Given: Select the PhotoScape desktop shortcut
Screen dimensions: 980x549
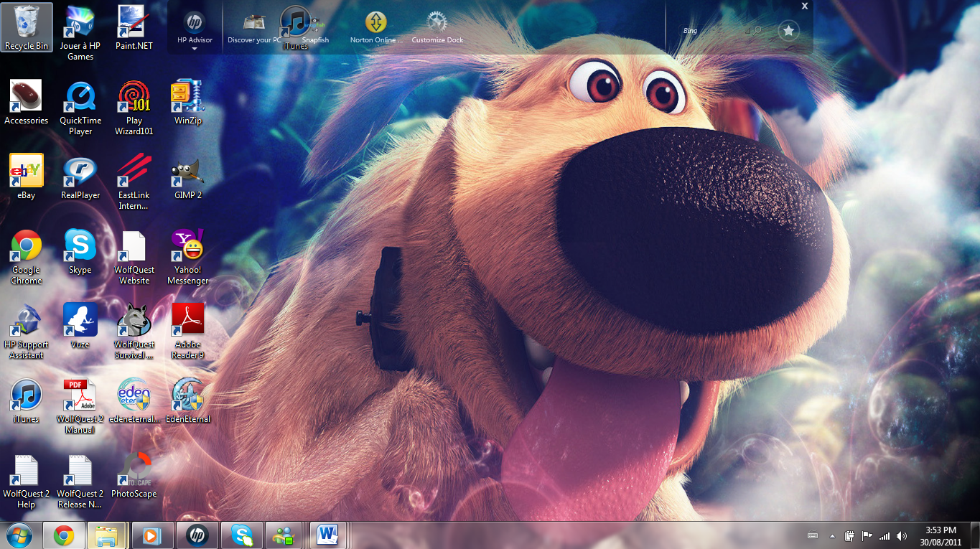Looking at the screenshot, I should click(134, 470).
